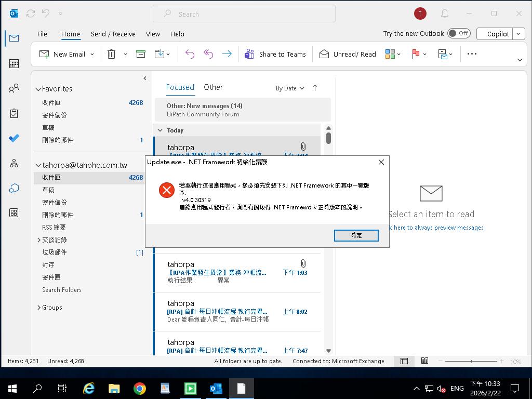Click the Share to Teams button
This screenshot has height=399, width=532.
(x=276, y=54)
